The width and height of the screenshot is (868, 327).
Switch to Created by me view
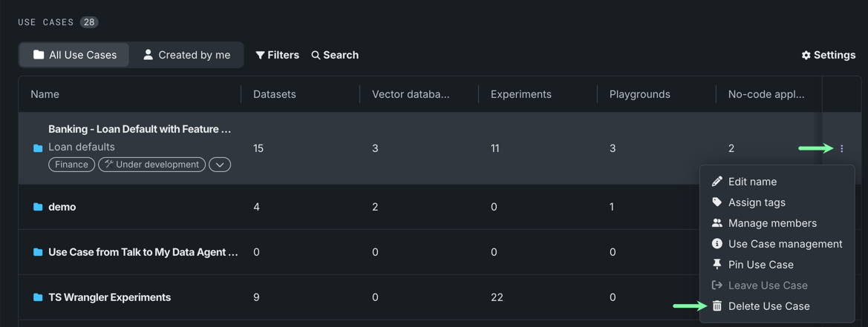187,55
